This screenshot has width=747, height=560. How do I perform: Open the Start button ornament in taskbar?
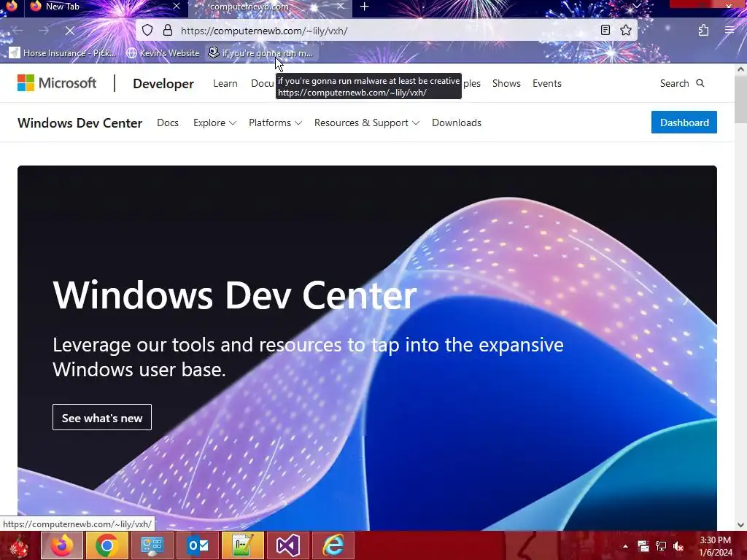tap(18, 545)
